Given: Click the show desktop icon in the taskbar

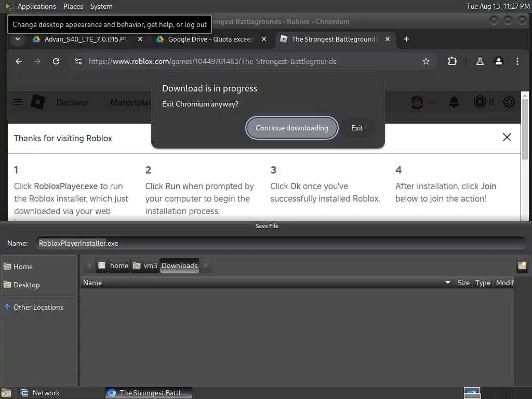Looking at the screenshot, I should (x=6, y=393).
